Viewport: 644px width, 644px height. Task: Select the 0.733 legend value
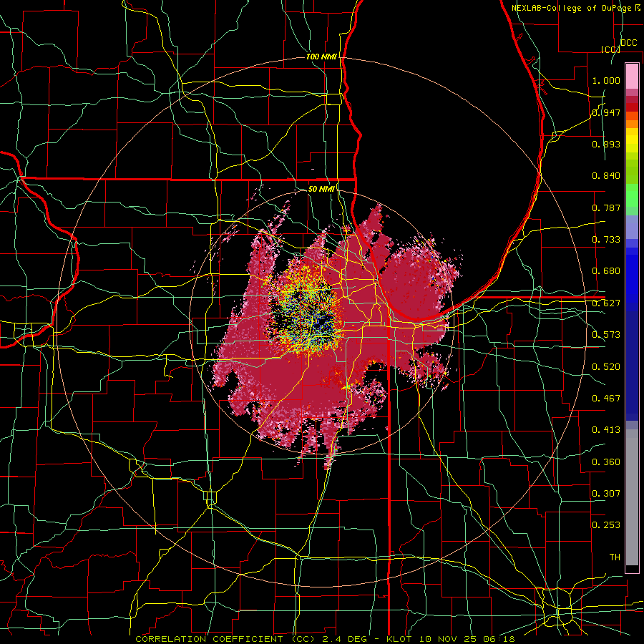point(606,240)
